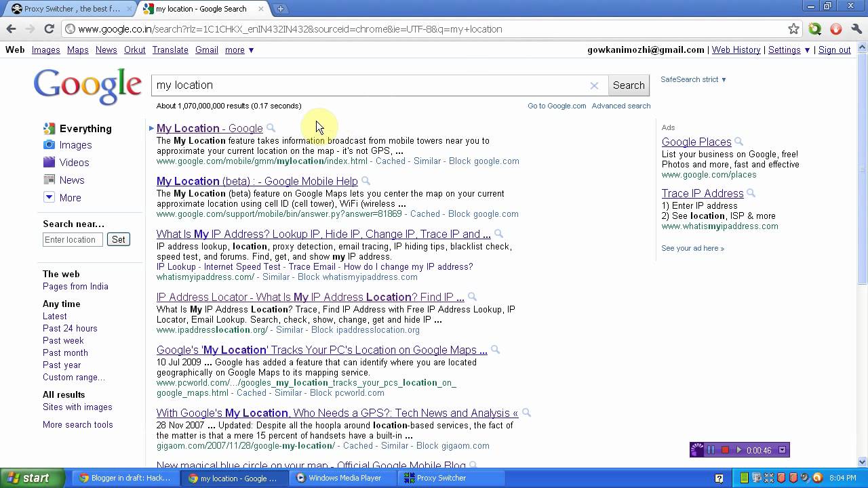Click the recorder play button

coord(739,450)
